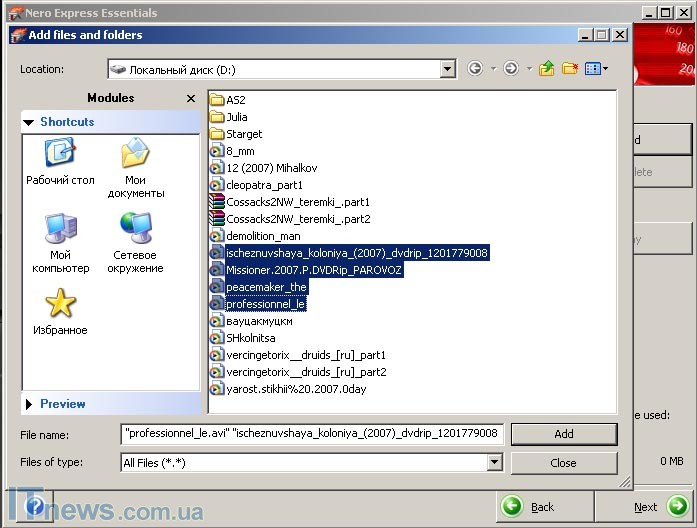Close the Modules side panel
The image size is (697, 528).
191,99
